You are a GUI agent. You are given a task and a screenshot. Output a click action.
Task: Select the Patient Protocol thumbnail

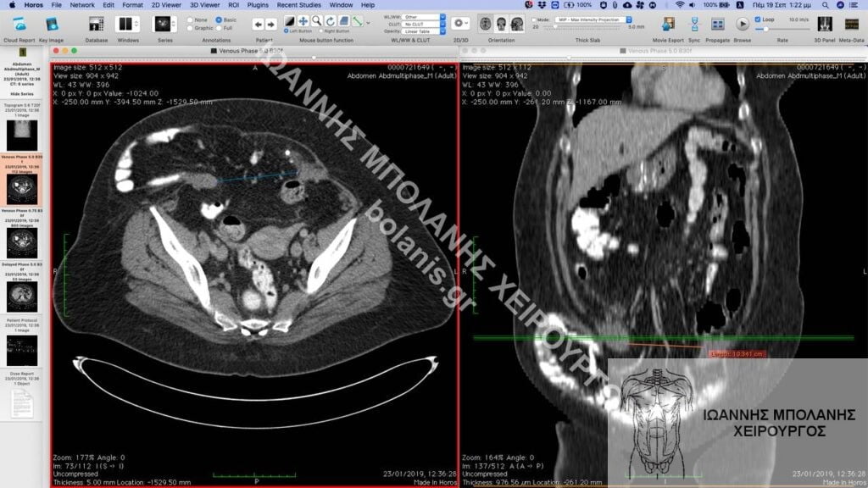[x=22, y=350]
